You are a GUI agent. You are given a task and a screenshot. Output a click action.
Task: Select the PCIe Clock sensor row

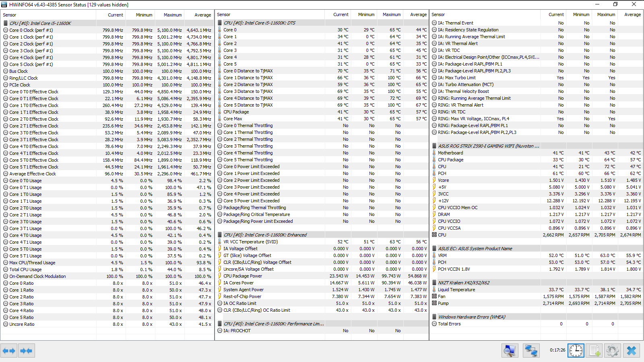(x=107, y=85)
